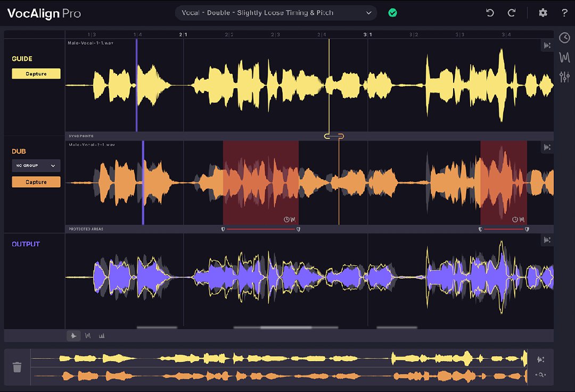Screen dimensions: 575x392
Task: Click the green checkmark status badge
Action: pyautogui.click(x=392, y=12)
